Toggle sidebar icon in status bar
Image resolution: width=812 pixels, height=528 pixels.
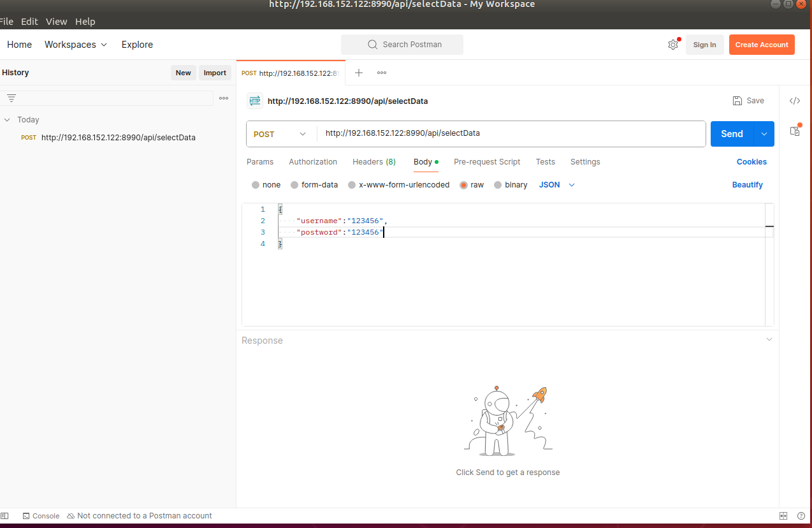(x=4, y=516)
